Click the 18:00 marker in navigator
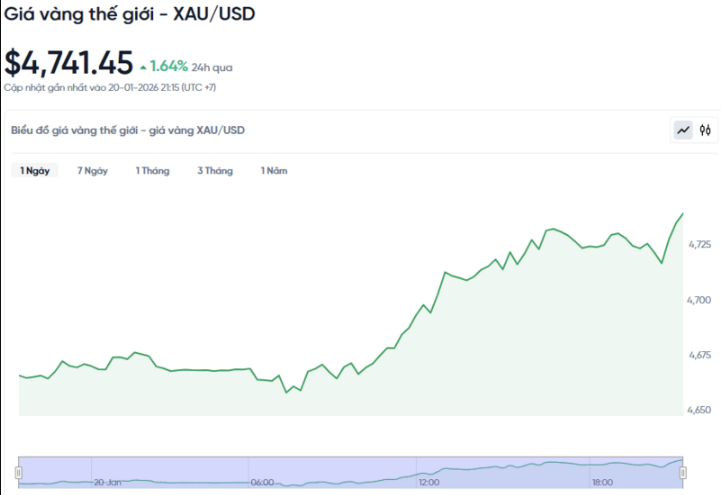Image resolution: width=721 pixels, height=495 pixels. pos(602,482)
